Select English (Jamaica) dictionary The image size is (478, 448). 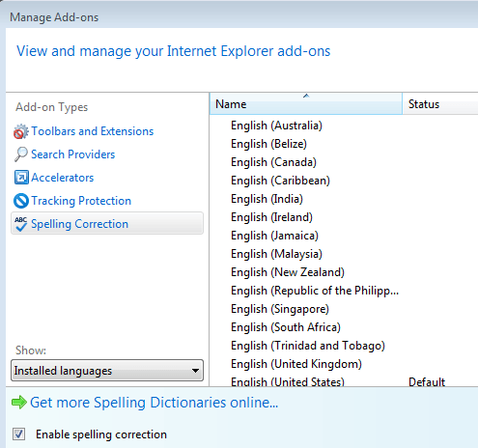(274, 236)
